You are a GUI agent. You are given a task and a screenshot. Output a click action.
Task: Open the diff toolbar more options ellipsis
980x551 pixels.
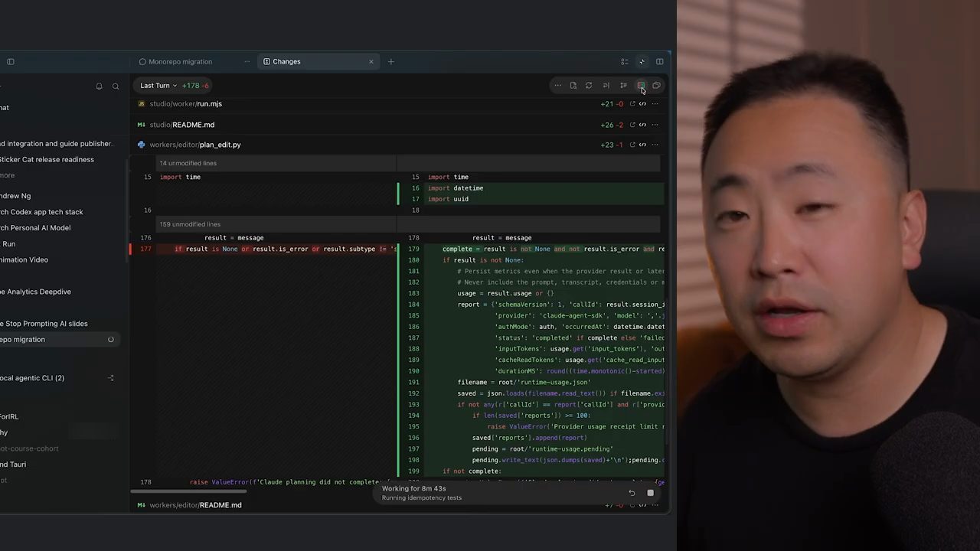click(x=557, y=86)
